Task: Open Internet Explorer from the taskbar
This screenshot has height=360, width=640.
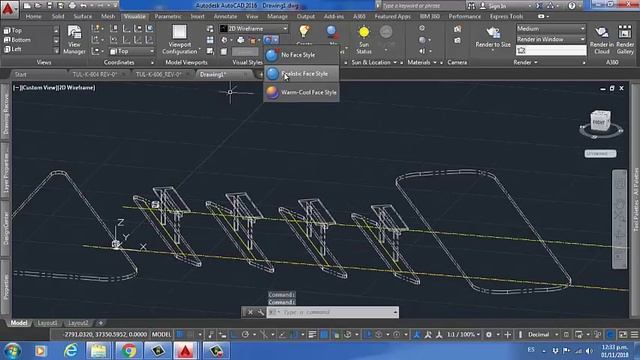Action: [x=71, y=351]
